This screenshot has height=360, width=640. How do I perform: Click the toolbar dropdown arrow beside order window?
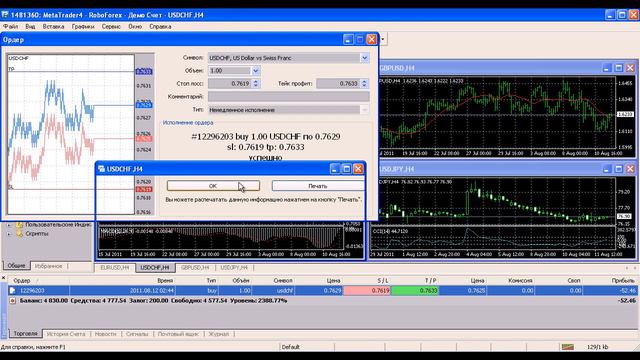[x=382, y=40]
